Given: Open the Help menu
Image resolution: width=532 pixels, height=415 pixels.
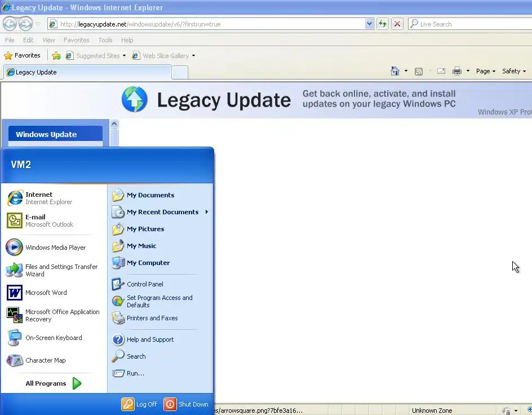Looking at the screenshot, I should pyautogui.click(x=127, y=40).
